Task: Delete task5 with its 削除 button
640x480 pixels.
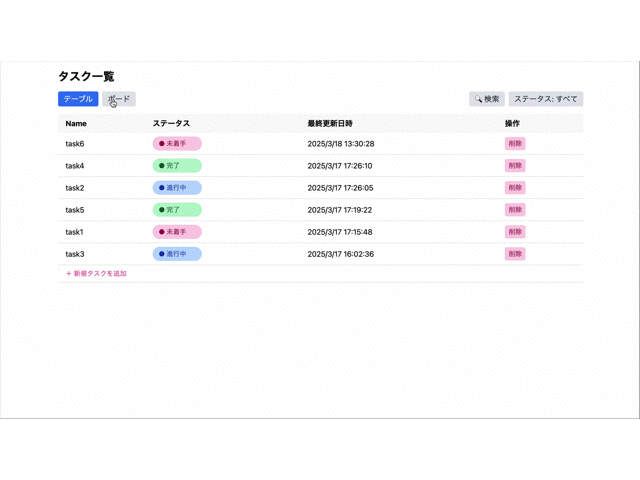Action: (x=515, y=210)
